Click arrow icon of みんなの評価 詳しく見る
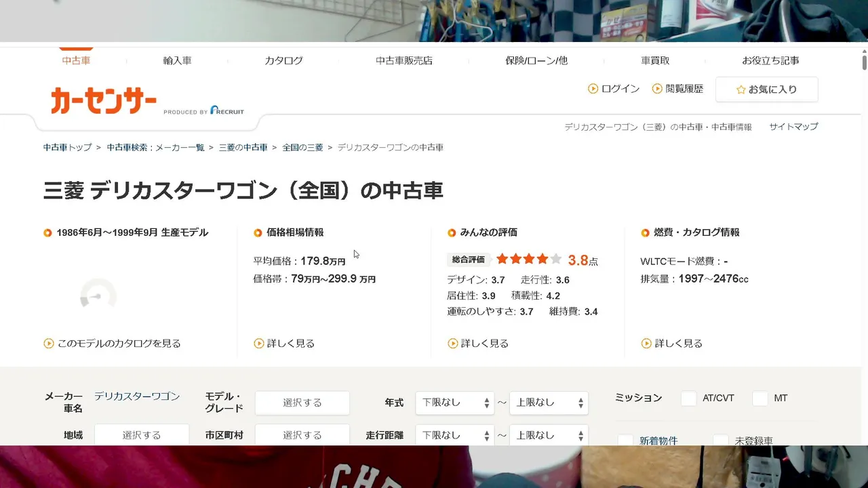The width and height of the screenshot is (868, 488). 453,344
